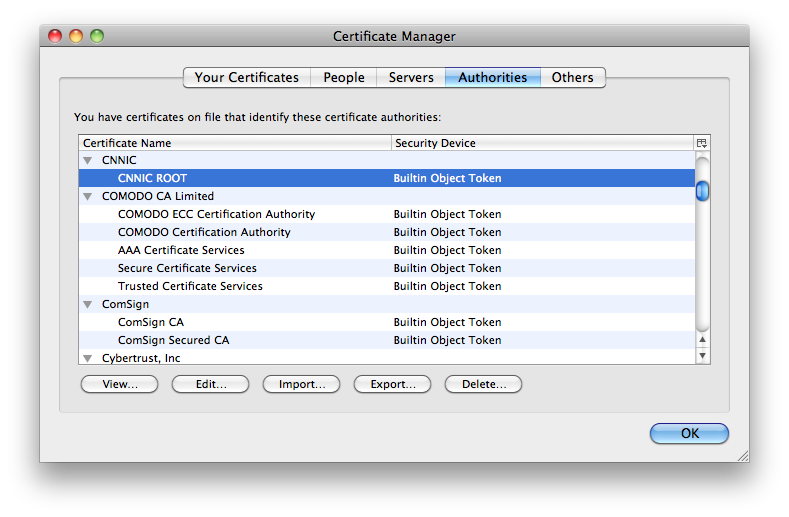Collapse the ComSign group
Image resolution: width=789 pixels, height=517 pixels.
(x=87, y=304)
